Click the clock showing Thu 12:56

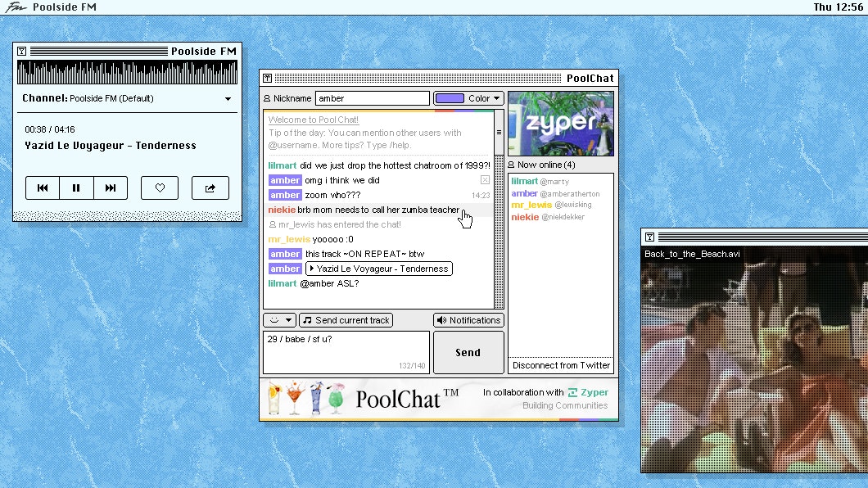pyautogui.click(x=838, y=7)
